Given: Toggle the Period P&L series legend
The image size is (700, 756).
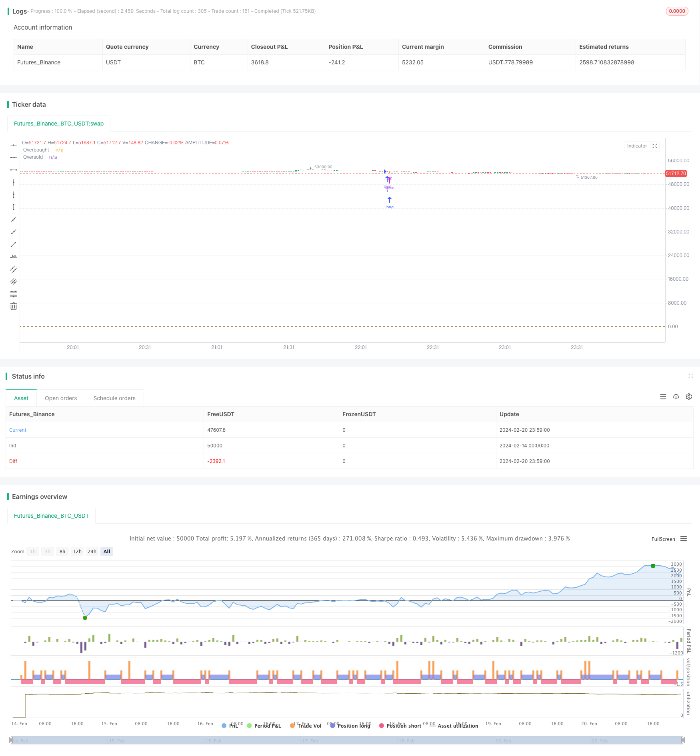Looking at the screenshot, I should (x=264, y=726).
